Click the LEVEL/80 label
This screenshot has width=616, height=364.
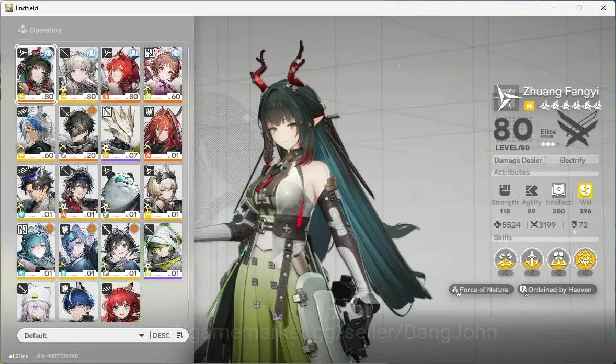(x=512, y=148)
